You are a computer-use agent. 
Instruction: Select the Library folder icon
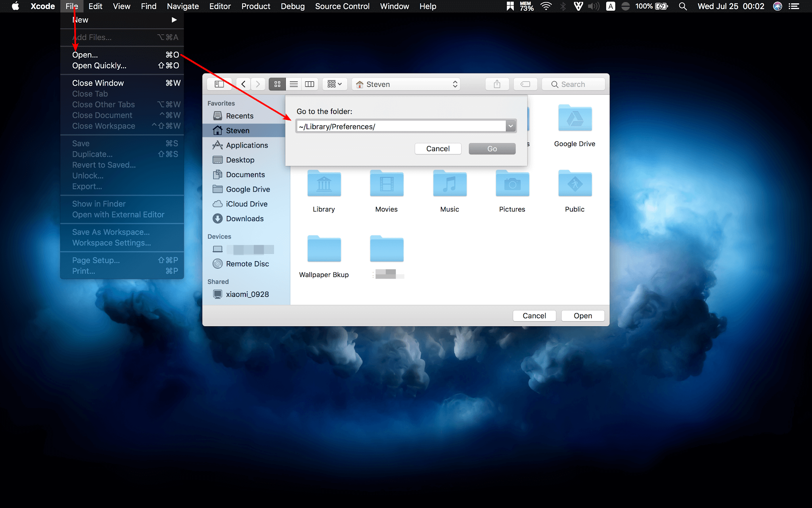pos(324,184)
